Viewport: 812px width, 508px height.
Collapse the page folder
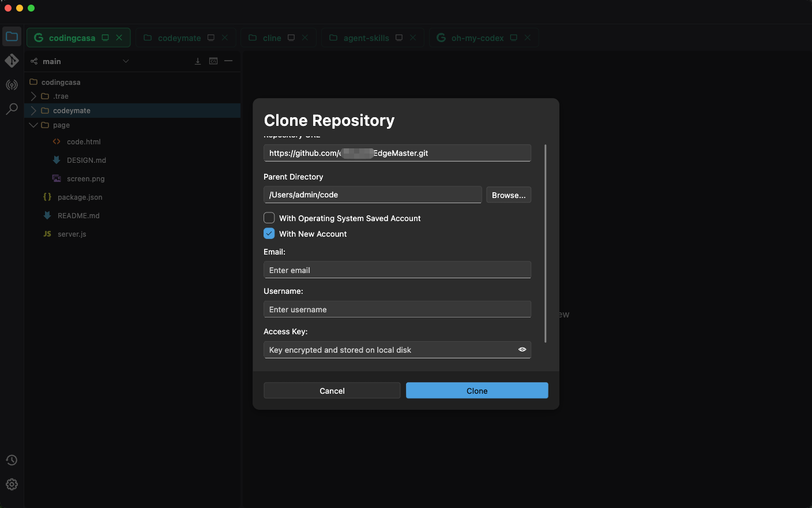[x=33, y=125]
